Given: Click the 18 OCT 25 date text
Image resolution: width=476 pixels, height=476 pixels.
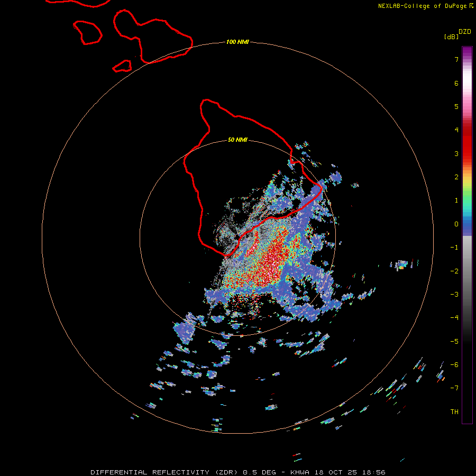Looking at the screenshot, I should coord(336,472).
